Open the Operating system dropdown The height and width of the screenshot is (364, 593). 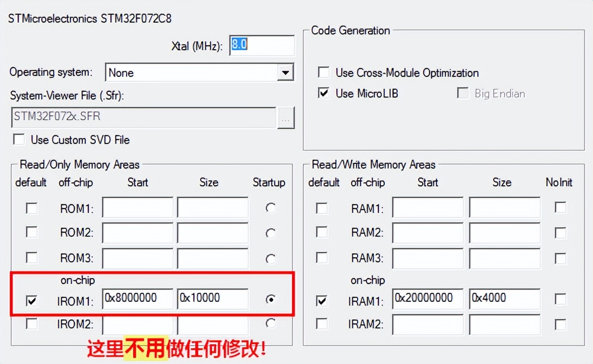tap(286, 72)
